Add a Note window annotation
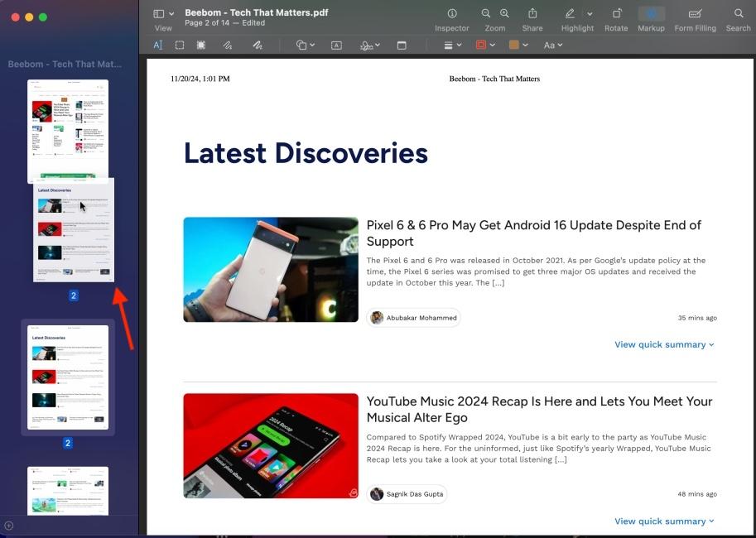 click(x=402, y=45)
